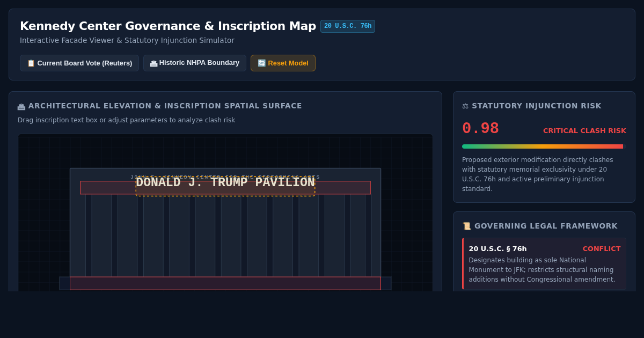This screenshot has width=644, height=338.
Task: Click the building icon on Historic NHPA Boundary
Action: (x=153, y=63)
